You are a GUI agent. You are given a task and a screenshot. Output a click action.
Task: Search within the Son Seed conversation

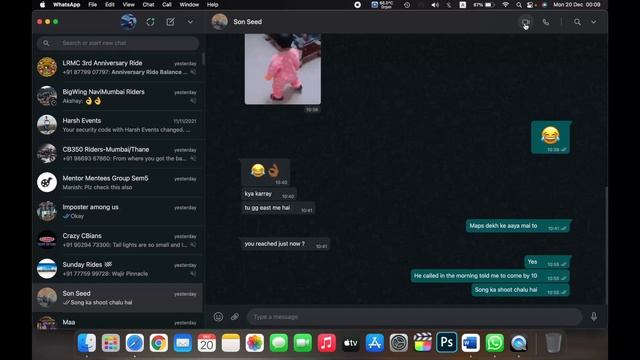pyautogui.click(x=577, y=22)
